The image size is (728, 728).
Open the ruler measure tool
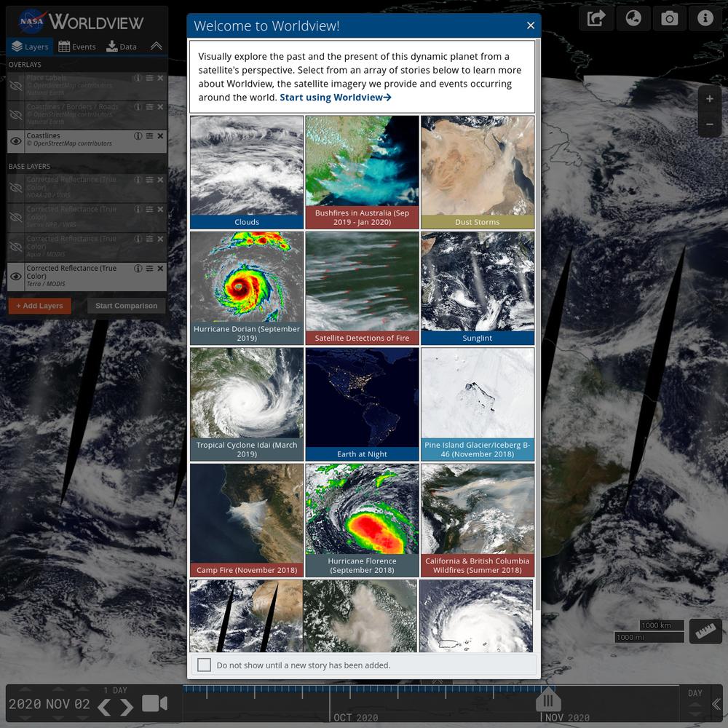click(705, 631)
